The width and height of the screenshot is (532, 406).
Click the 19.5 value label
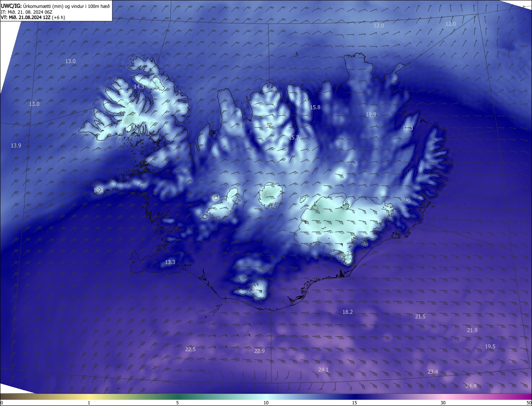tap(490, 346)
